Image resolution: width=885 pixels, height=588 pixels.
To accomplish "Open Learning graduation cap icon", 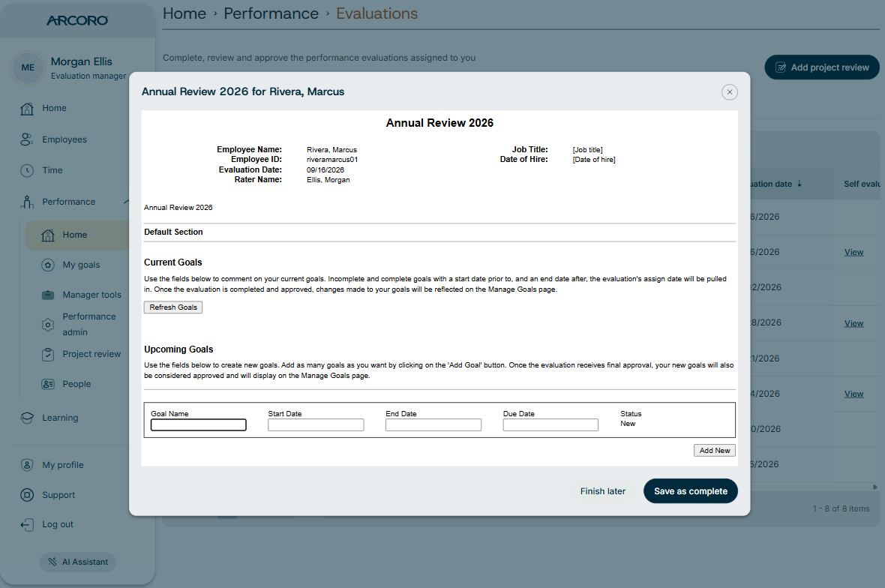I will [27, 418].
